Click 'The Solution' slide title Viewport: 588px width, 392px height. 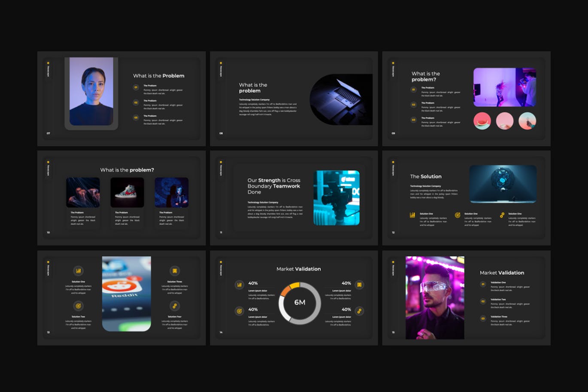pos(426,176)
